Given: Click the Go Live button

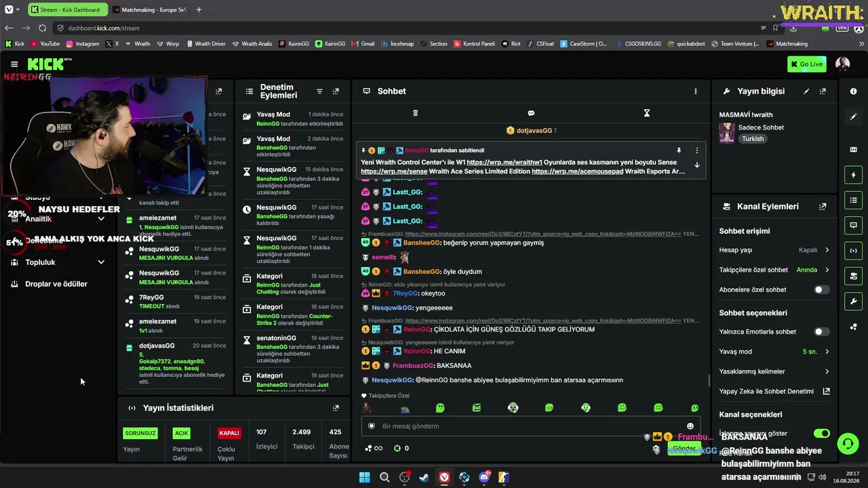Looking at the screenshot, I should click(807, 64).
